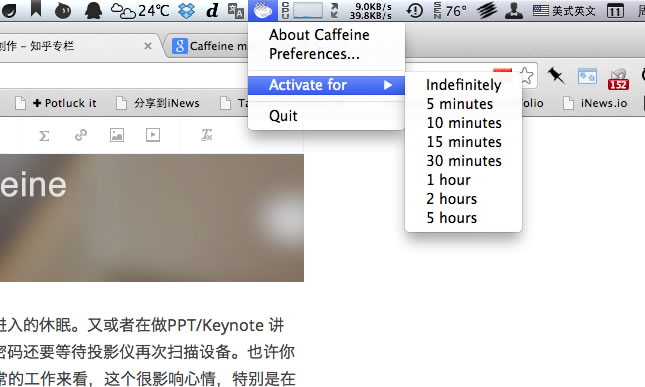Click the bookmark ribbon menu bar icon
This screenshot has width=645, height=387.
36,8
